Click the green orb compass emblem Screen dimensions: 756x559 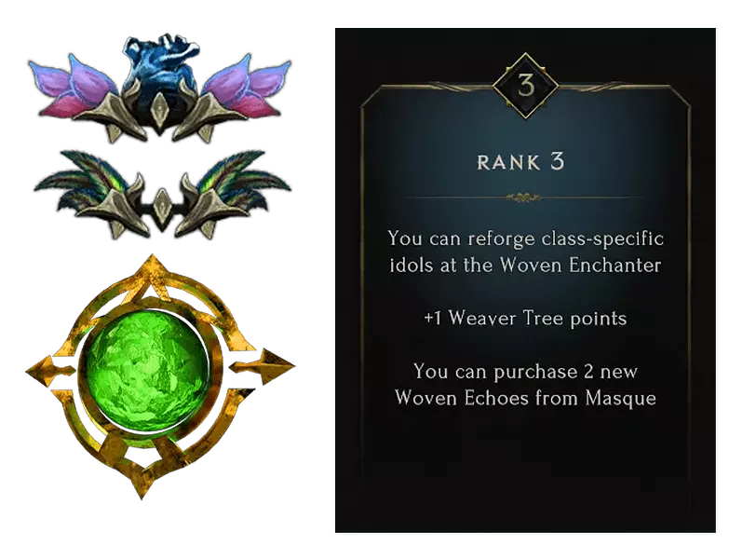click(160, 376)
